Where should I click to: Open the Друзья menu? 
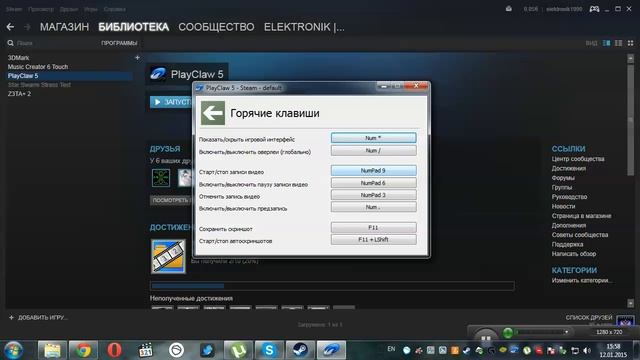tap(69, 9)
